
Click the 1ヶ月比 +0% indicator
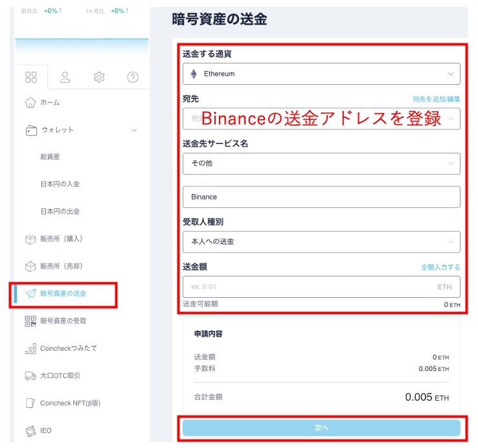[x=107, y=11]
